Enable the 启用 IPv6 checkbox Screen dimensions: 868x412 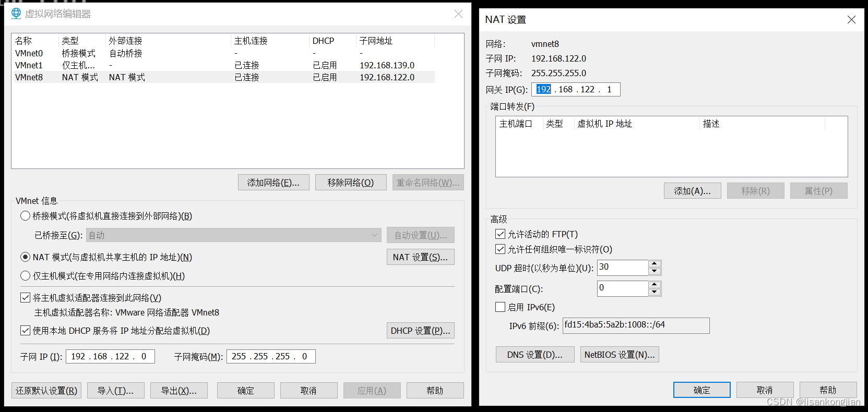[x=500, y=307]
